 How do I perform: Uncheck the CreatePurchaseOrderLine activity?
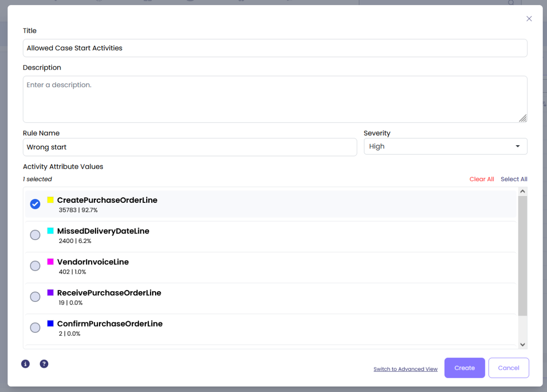(x=35, y=204)
